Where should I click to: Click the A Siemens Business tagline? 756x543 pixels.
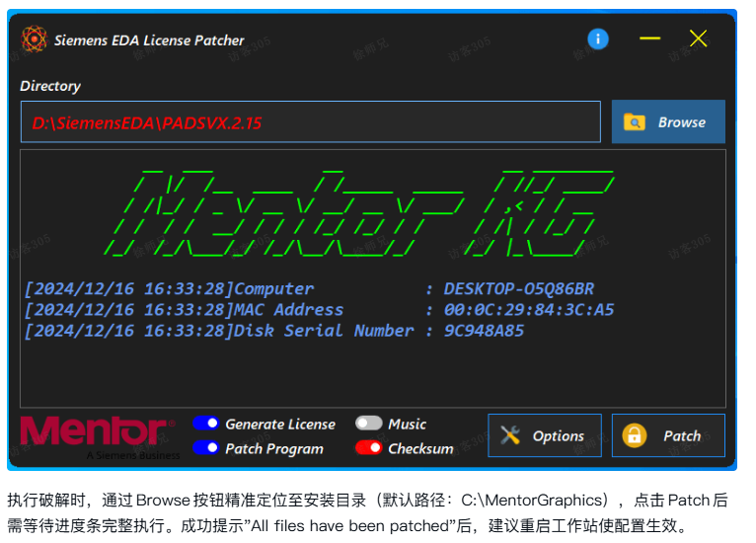[133, 456]
